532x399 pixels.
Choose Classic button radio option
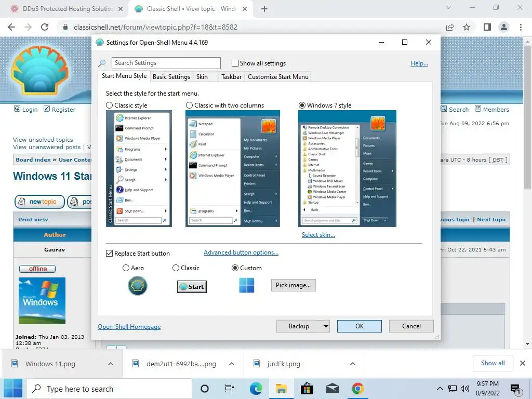(176, 268)
